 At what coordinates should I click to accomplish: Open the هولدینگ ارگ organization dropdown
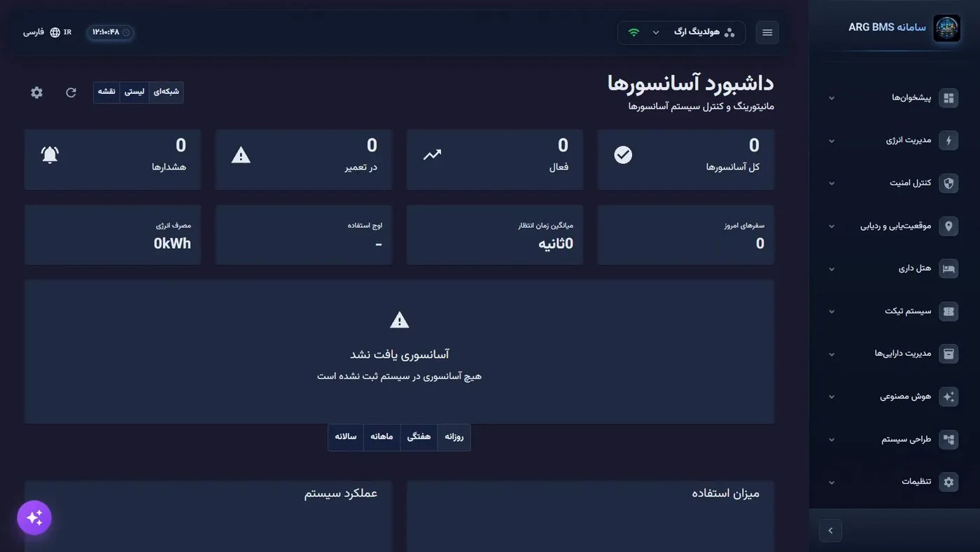(x=682, y=32)
